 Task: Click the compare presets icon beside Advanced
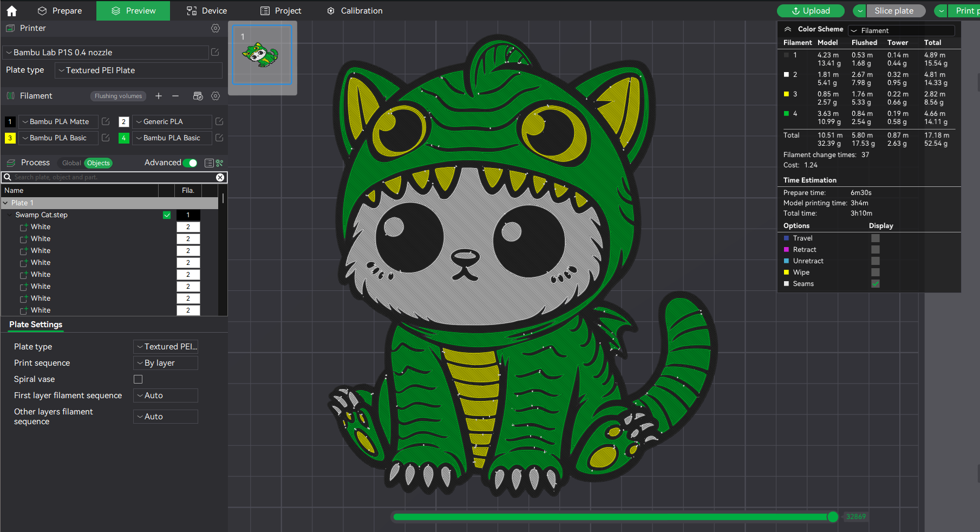219,163
